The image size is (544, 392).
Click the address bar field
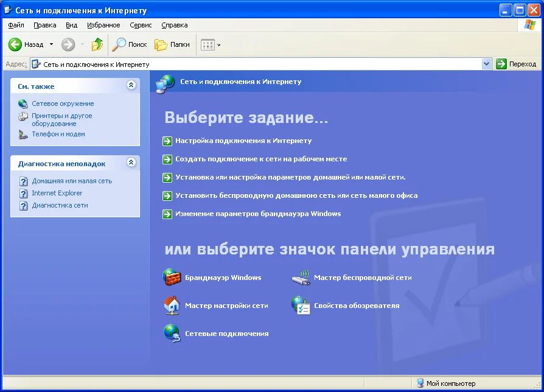click(x=256, y=64)
